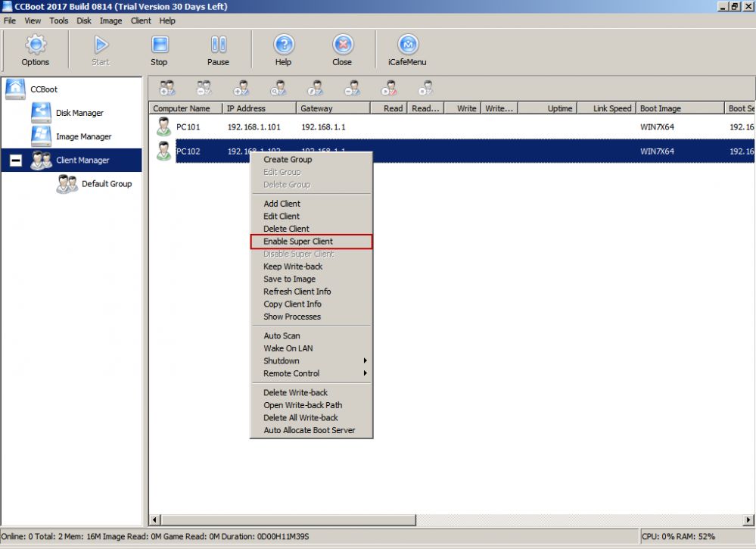
Task: Select the PC101 client row name
Action: pyautogui.click(x=188, y=127)
